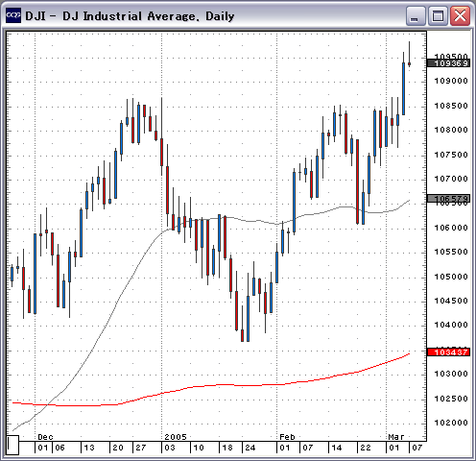
Task: Click the 108000 price axis label
Action: [451, 130]
